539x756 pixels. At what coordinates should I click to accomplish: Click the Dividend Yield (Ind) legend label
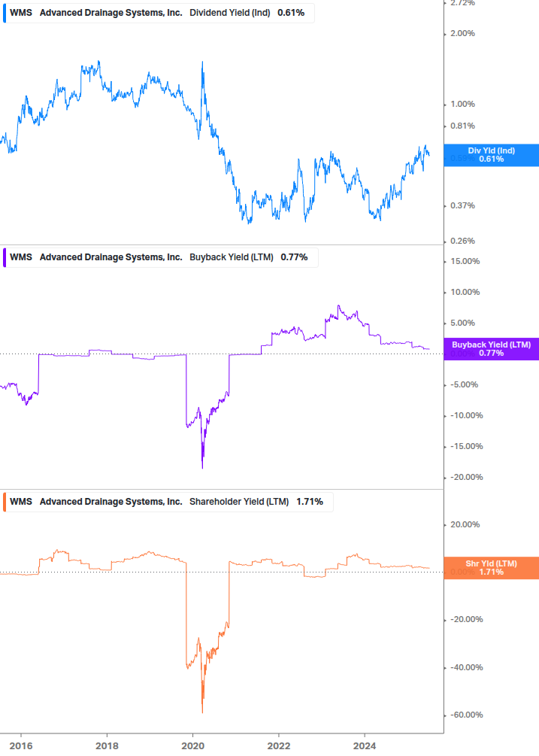point(230,13)
